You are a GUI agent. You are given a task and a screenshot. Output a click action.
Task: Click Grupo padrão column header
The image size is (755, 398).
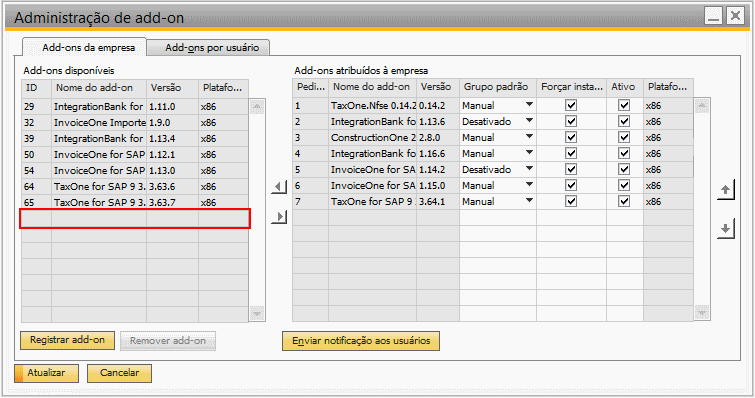(x=498, y=87)
